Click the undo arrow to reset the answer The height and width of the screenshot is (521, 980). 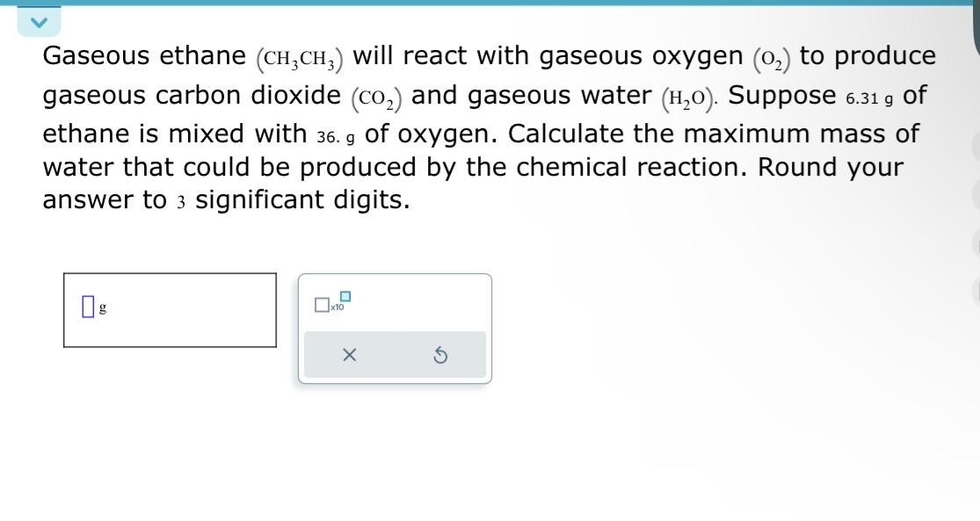442,354
